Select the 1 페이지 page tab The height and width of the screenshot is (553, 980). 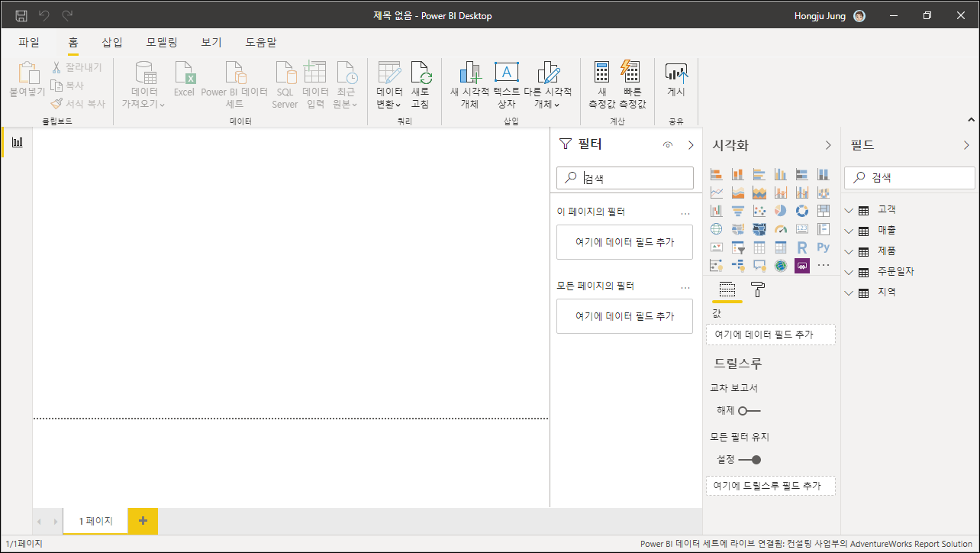[95, 521]
